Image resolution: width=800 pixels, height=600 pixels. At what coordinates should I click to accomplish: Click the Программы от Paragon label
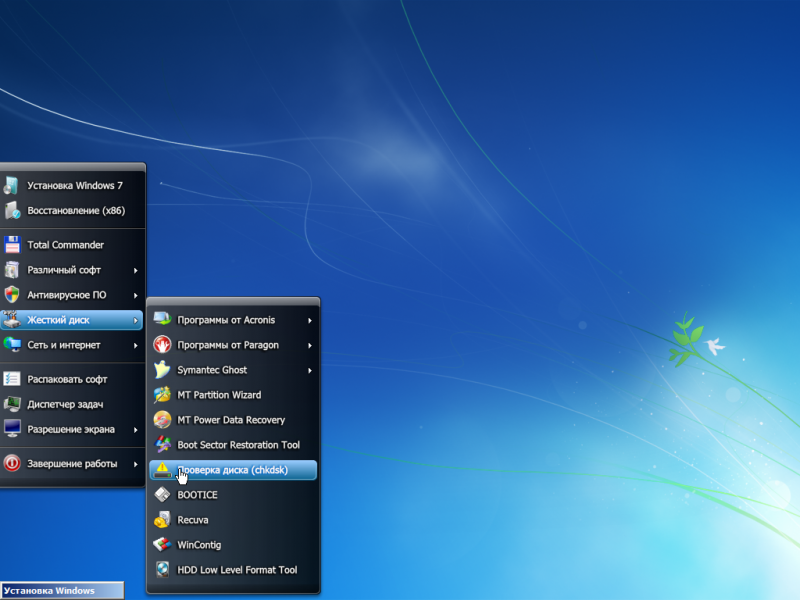(228, 345)
